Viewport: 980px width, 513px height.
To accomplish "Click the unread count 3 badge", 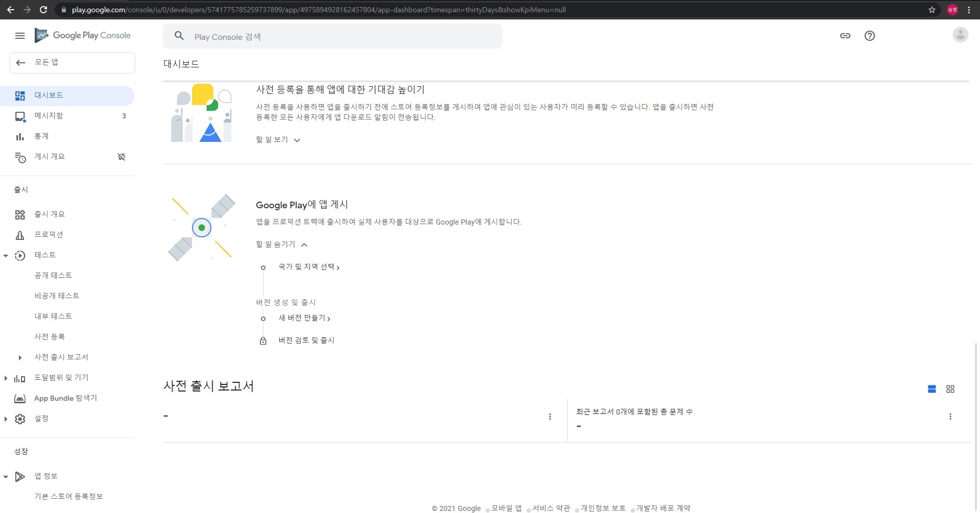I will [124, 116].
